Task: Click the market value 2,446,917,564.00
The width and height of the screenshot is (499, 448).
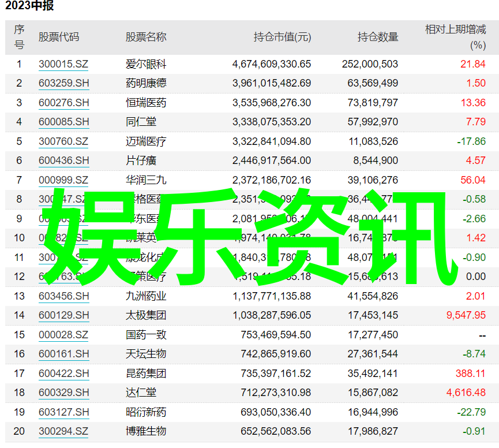Action: [272, 160]
